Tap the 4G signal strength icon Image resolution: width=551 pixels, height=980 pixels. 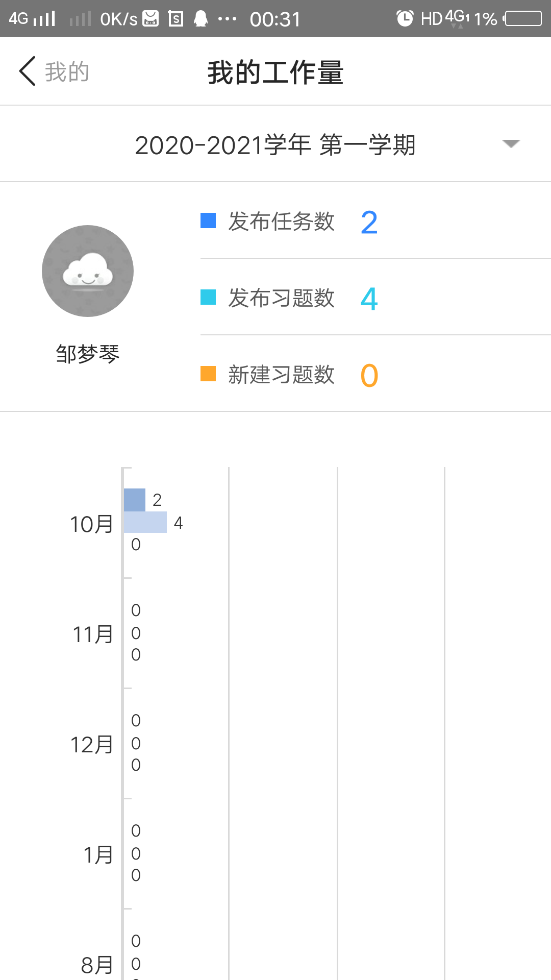[x=33, y=19]
